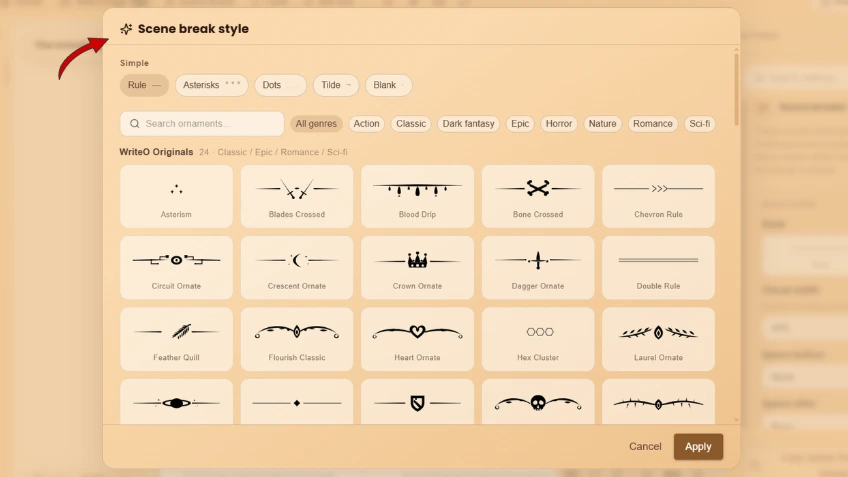Filter ornaments by Sci-fi genre

tap(699, 124)
